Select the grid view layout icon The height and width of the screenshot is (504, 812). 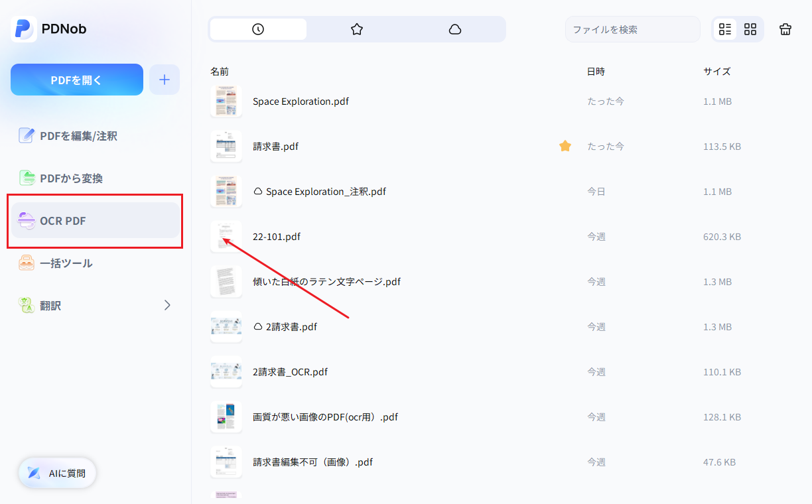pos(750,29)
